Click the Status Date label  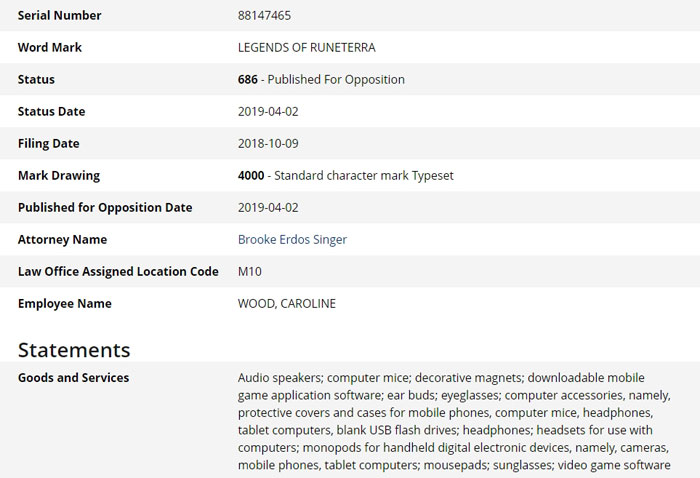(51, 112)
